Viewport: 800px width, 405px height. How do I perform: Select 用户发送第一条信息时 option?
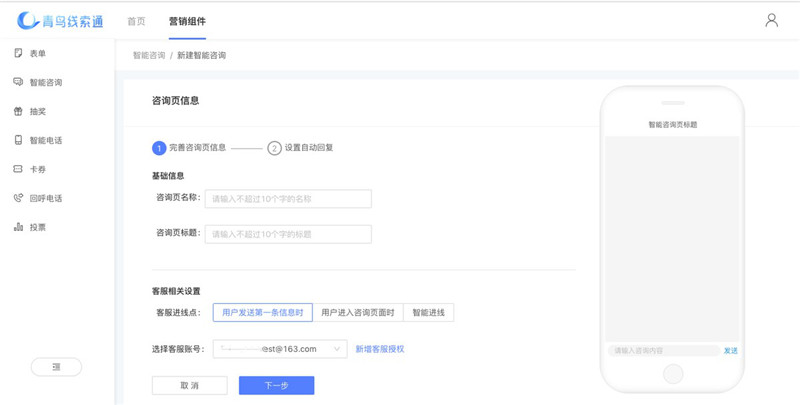coord(263,313)
